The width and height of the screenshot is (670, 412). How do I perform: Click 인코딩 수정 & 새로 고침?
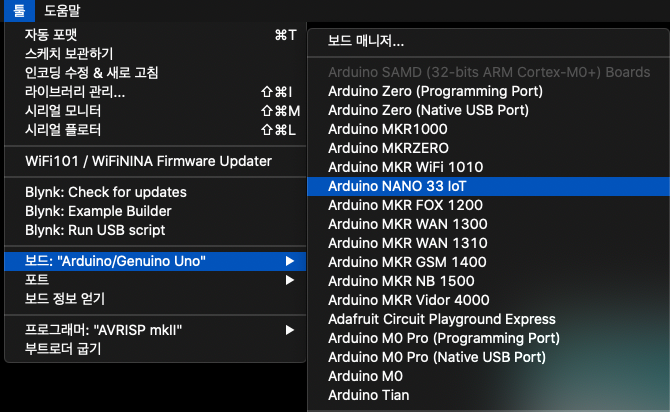155,73
